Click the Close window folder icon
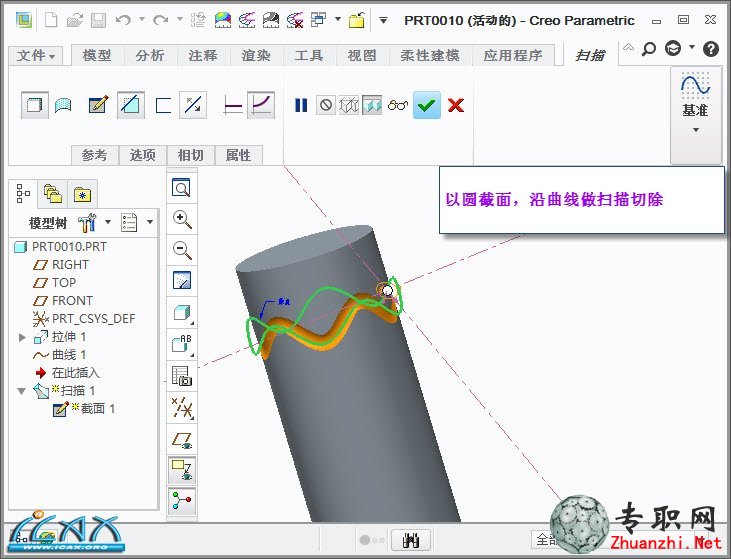Screen dimensions: 731x559 [357, 20]
